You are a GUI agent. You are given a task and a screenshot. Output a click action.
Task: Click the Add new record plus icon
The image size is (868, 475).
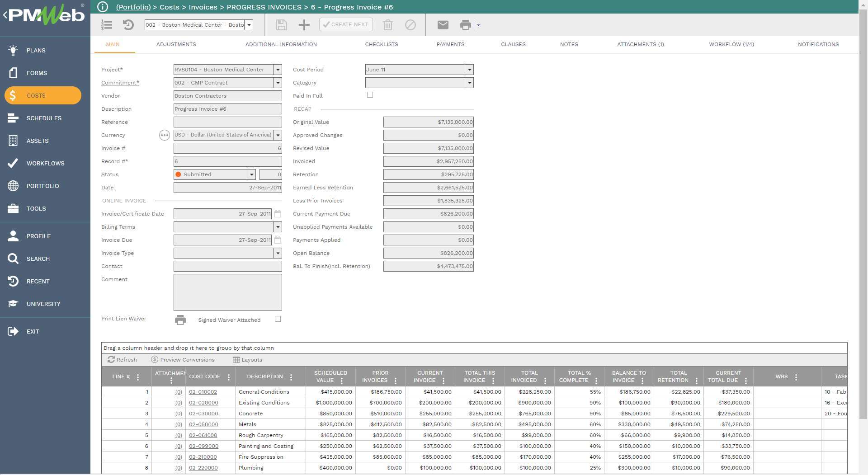(x=304, y=25)
